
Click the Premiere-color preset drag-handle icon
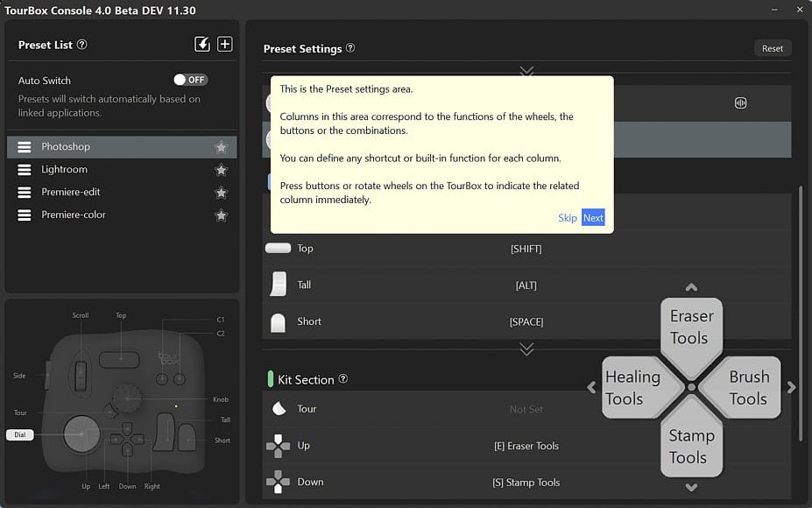point(25,215)
